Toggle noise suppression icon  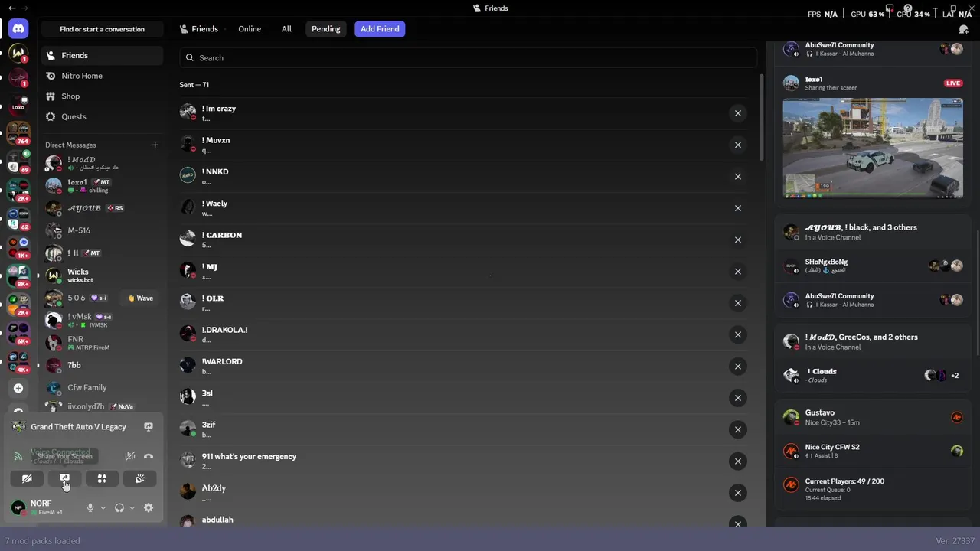click(x=130, y=456)
